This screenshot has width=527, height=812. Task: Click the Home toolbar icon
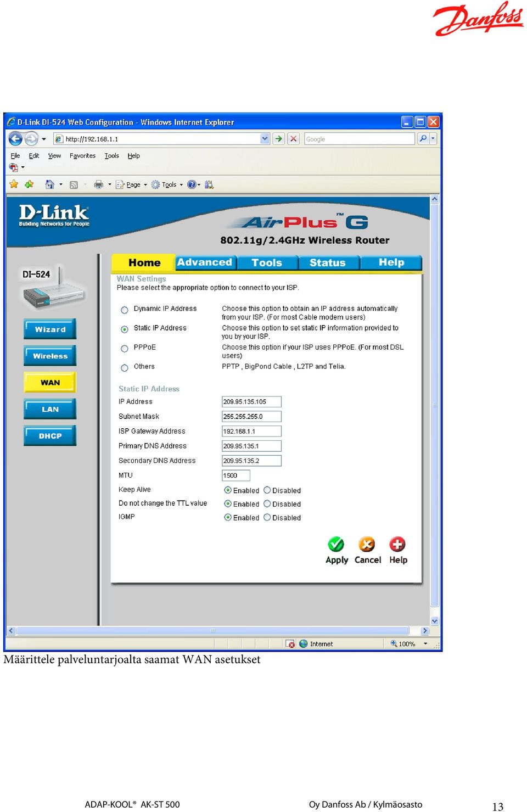(49, 184)
